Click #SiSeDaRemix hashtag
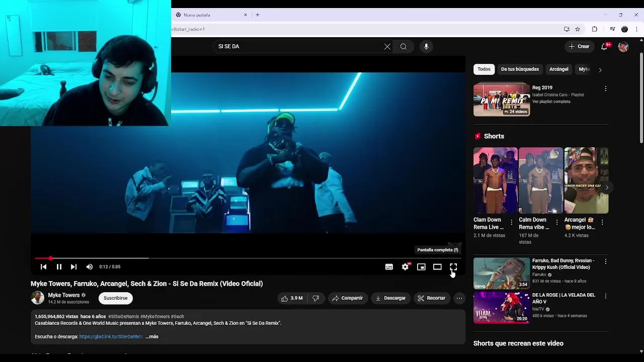This screenshot has width=644, height=362. 123,317
